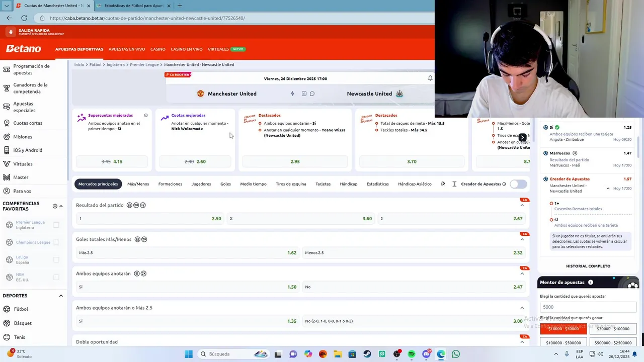Click browser address bar URL
The height and width of the screenshot is (362, 644).
coord(147,18)
